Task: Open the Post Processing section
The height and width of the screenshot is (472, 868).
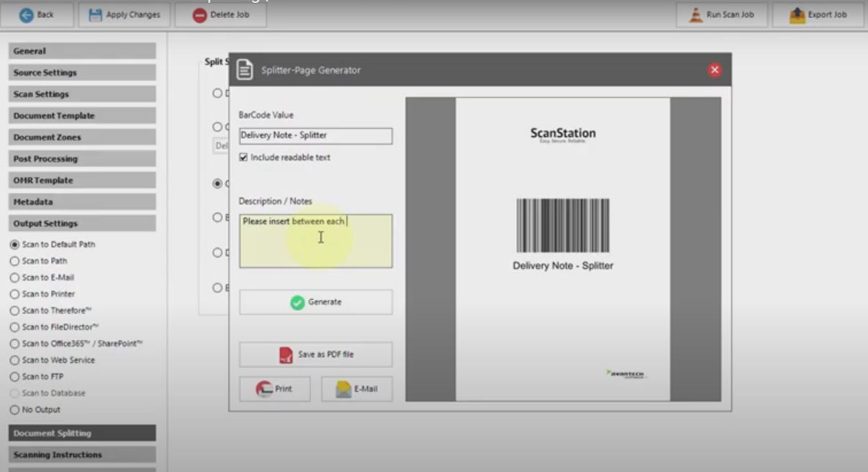Action: (82, 159)
